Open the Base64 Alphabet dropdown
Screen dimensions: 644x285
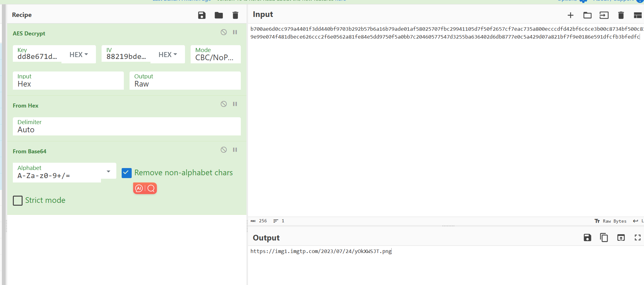pos(108,171)
